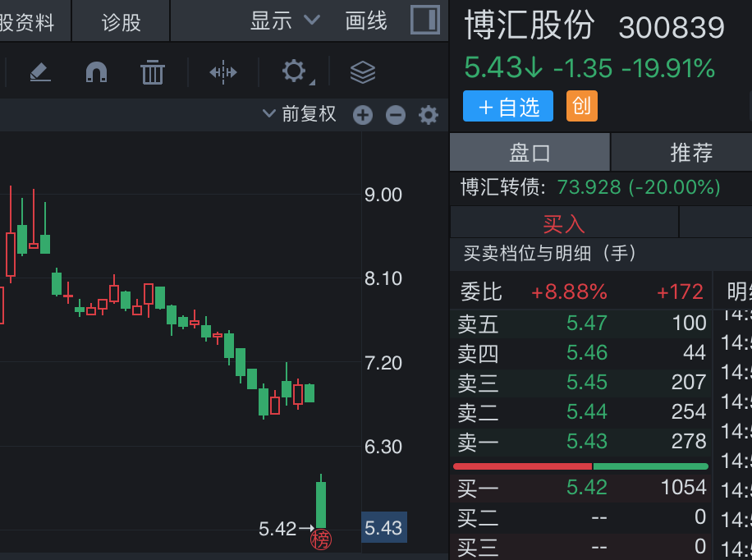
Task: Open the 前复权 adjustment dropdown
Action: (300, 114)
